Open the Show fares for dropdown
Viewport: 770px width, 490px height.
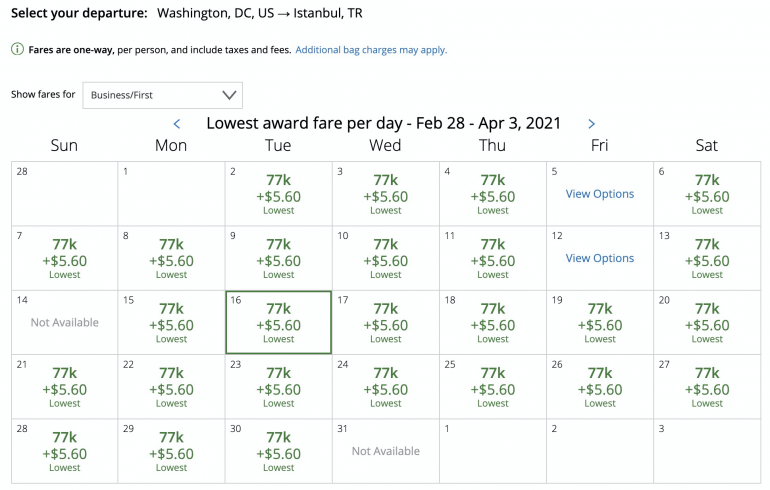(163, 95)
